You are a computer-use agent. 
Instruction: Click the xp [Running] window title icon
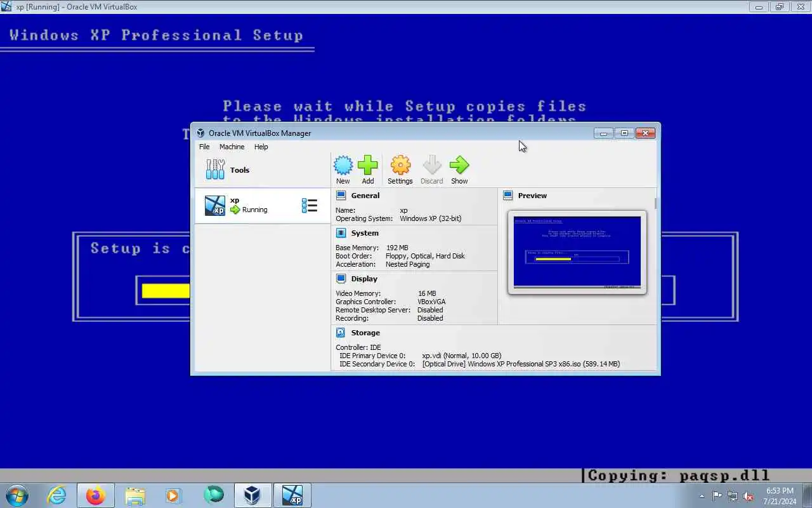8,7
